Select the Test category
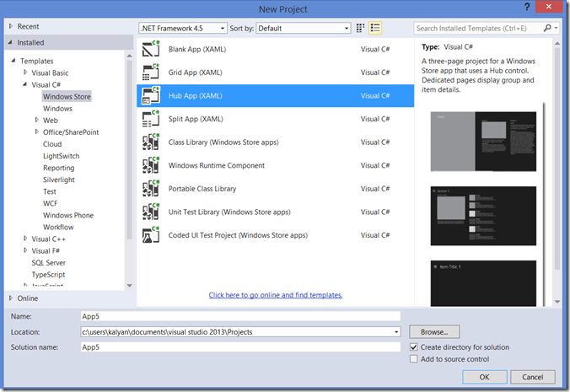 pyautogui.click(x=50, y=191)
